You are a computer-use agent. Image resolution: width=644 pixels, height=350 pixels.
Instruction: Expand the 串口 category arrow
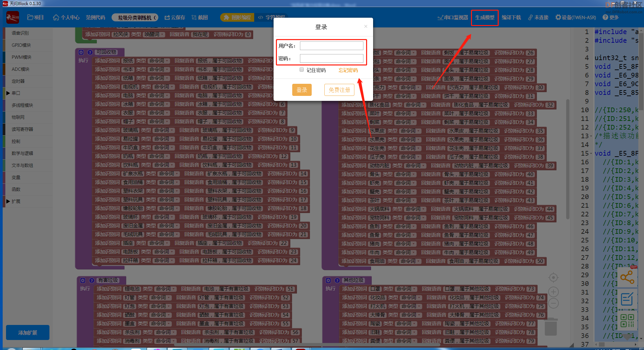coord(8,93)
